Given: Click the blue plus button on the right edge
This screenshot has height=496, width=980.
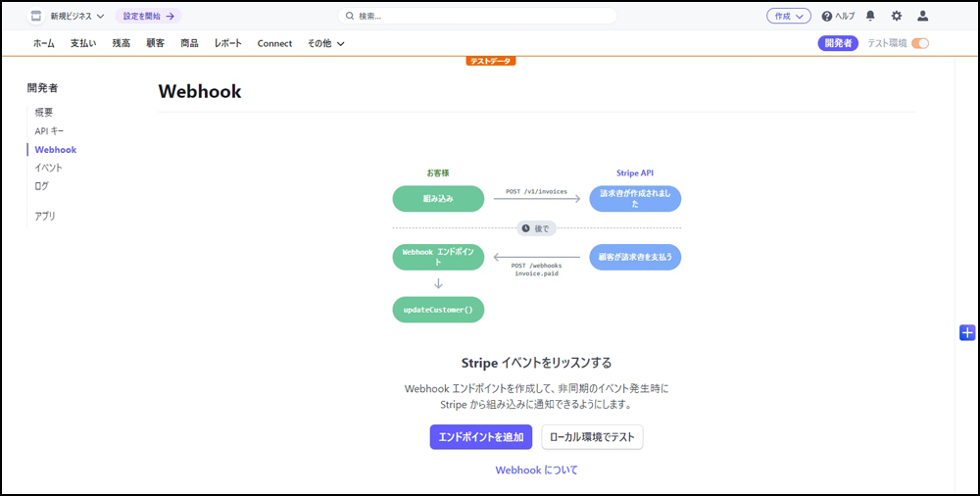Looking at the screenshot, I should 967,332.
